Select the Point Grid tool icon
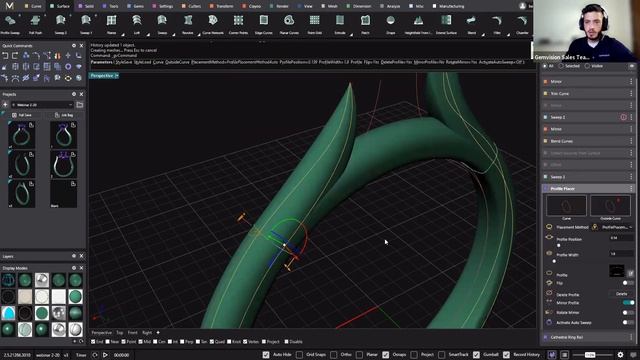Image resolution: width=640 pixels, height=360 pixels. coord(314,20)
